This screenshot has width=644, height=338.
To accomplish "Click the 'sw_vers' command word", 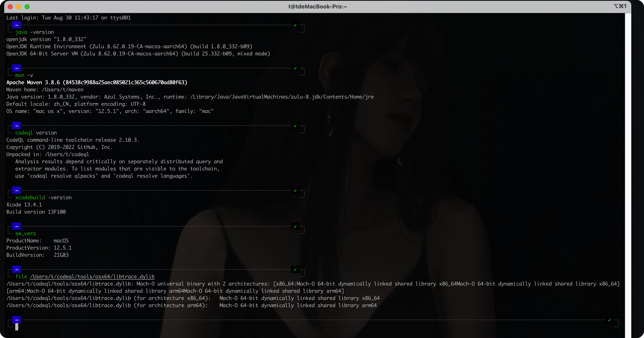I will tap(25, 234).
